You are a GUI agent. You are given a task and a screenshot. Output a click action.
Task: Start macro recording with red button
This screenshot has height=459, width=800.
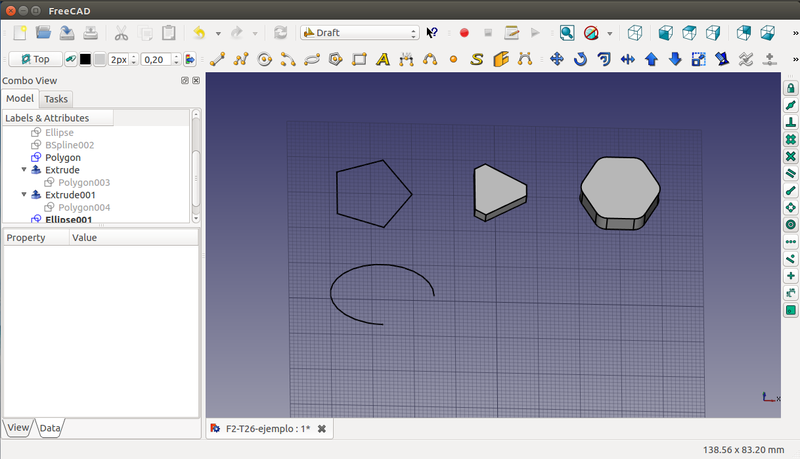click(x=464, y=33)
